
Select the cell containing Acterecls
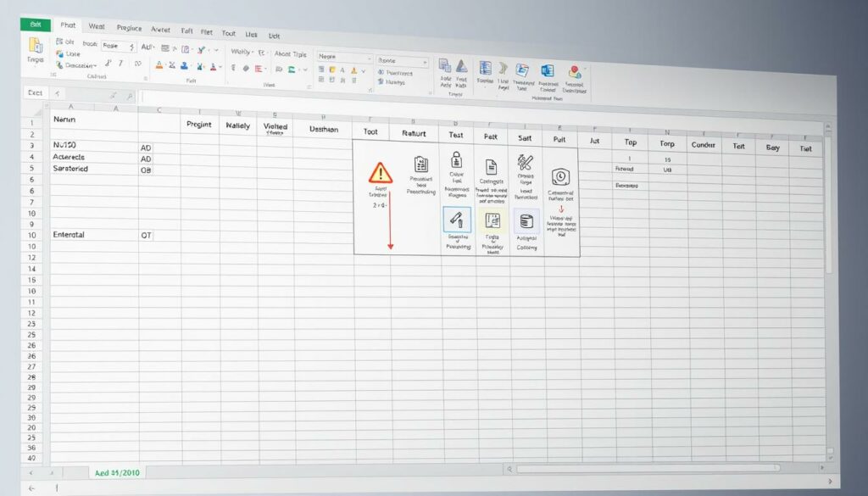[93, 157]
